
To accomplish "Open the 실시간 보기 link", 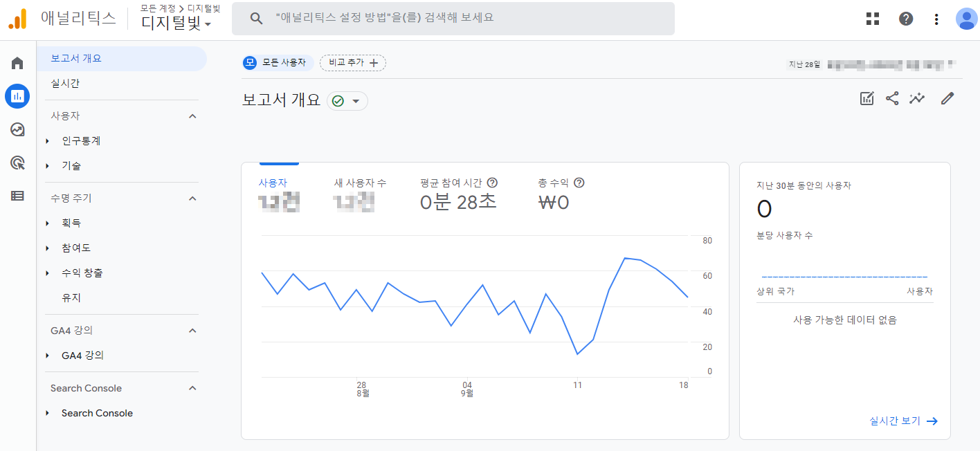I will pyautogui.click(x=903, y=421).
